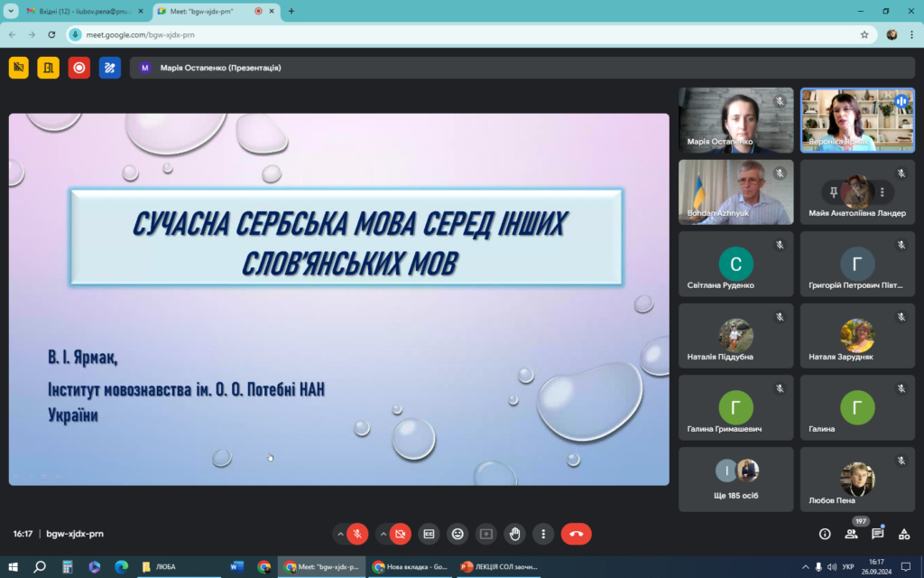Screen dimensions: 924x578
Task: Send an emoji reaction
Action: pyautogui.click(x=457, y=534)
